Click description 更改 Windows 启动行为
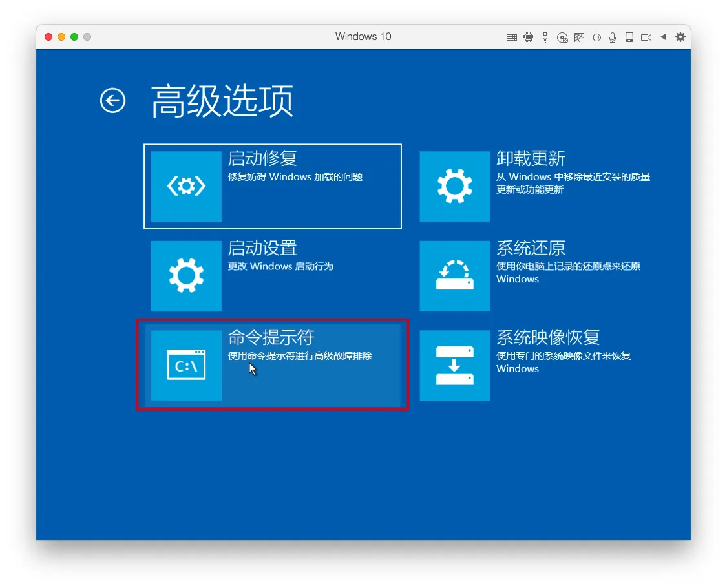 click(280, 266)
